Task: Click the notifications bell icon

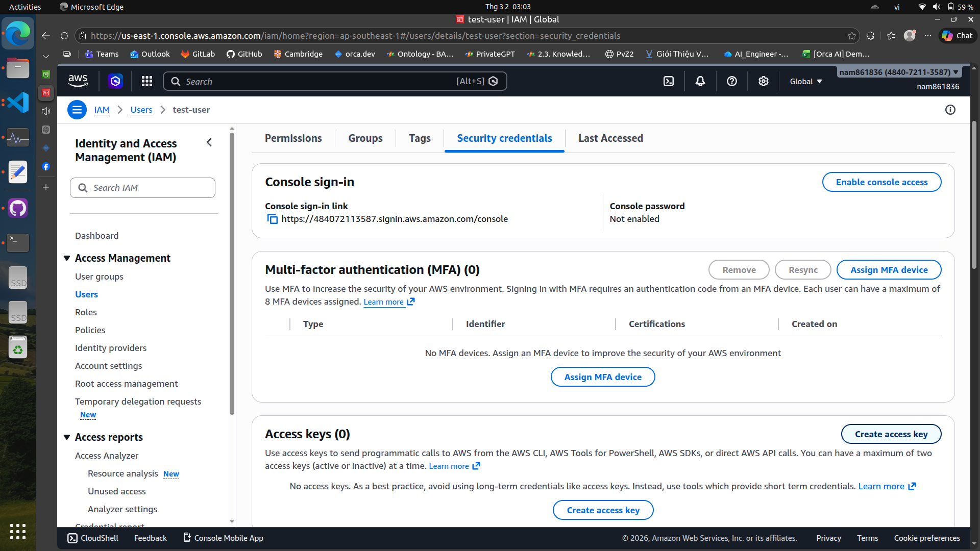Action: point(700,82)
